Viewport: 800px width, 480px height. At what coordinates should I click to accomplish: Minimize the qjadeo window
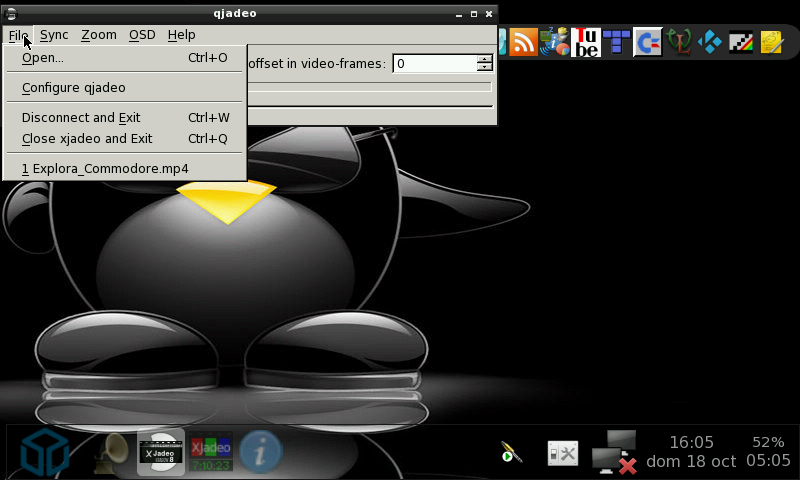pyautogui.click(x=459, y=14)
